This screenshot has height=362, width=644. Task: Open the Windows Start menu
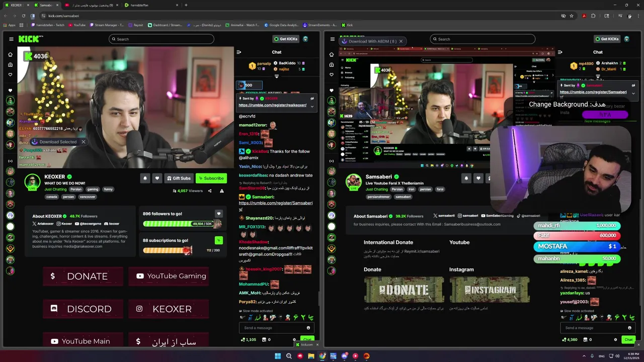click(278, 356)
